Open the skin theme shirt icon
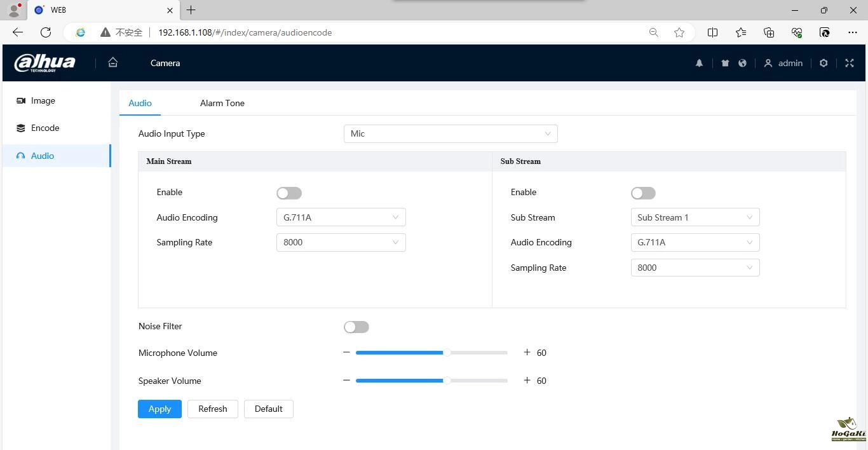 [725, 63]
